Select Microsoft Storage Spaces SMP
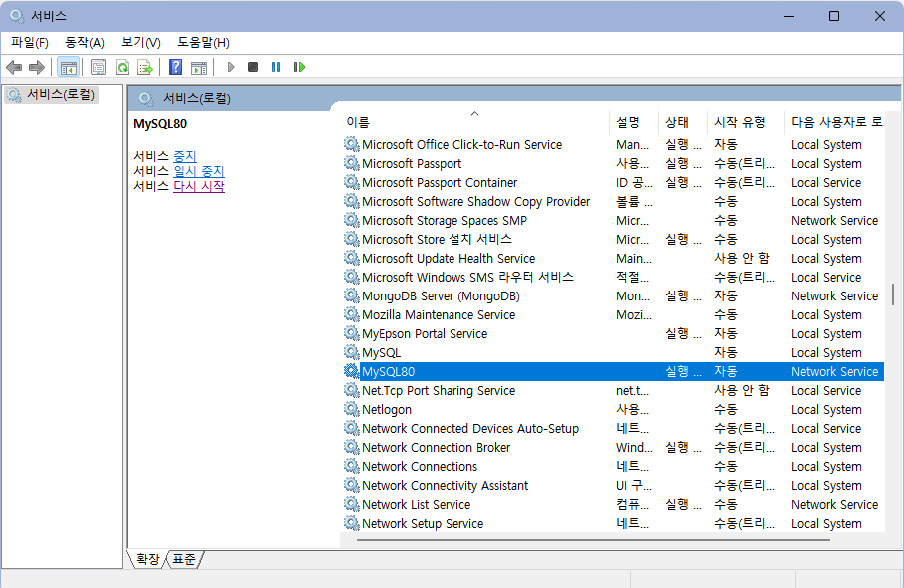904x588 pixels. point(613,221)
